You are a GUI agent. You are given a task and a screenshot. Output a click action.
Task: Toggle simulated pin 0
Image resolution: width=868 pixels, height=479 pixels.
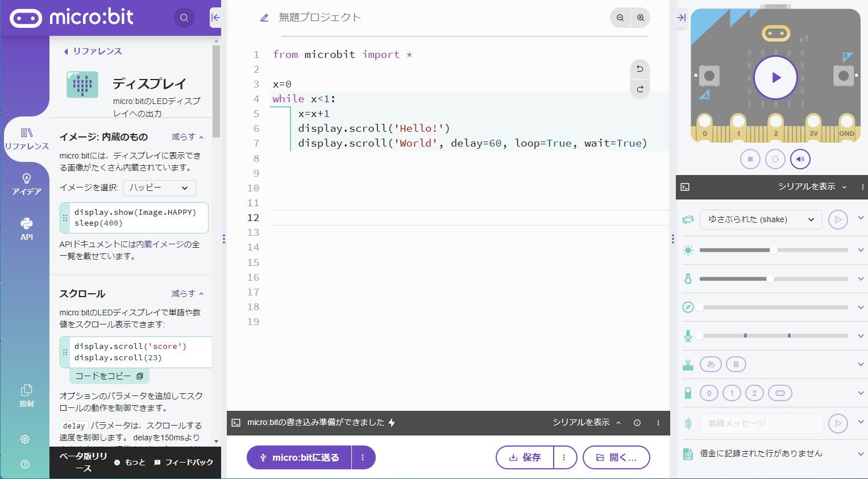coord(709,393)
